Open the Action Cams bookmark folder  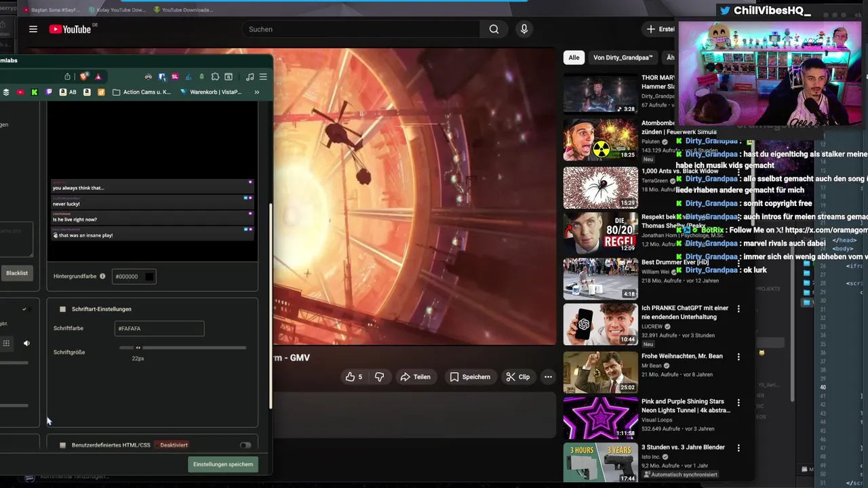click(x=142, y=92)
